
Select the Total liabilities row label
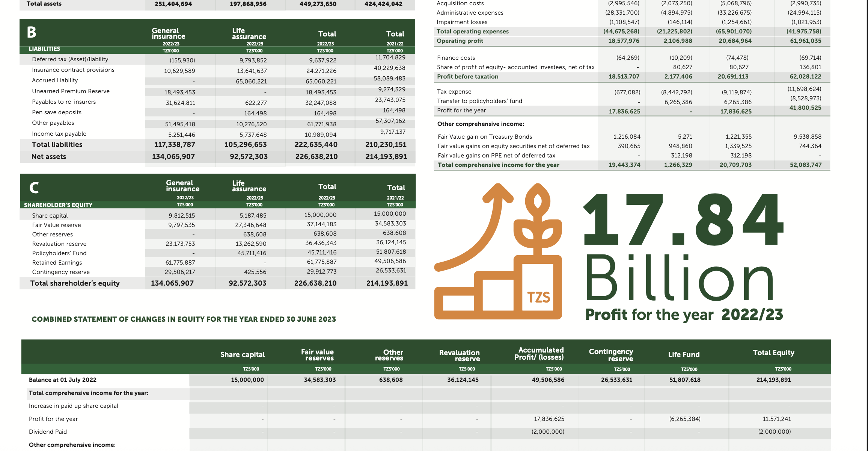click(57, 145)
